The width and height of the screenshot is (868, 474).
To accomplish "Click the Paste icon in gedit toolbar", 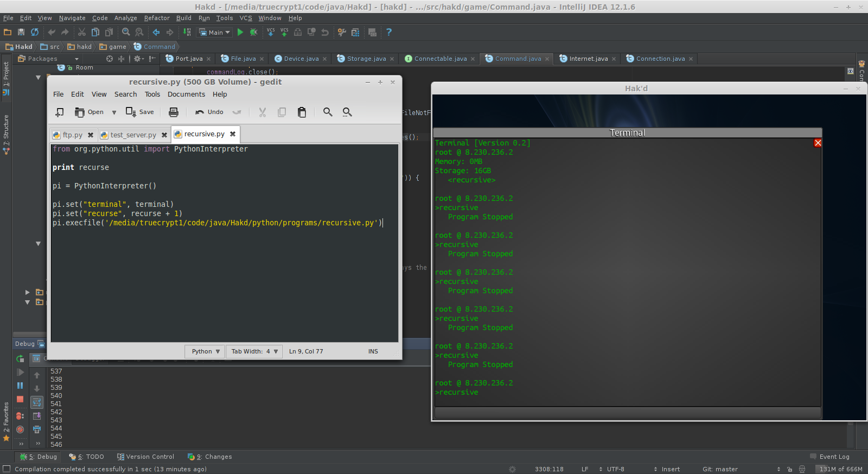I will pos(302,112).
